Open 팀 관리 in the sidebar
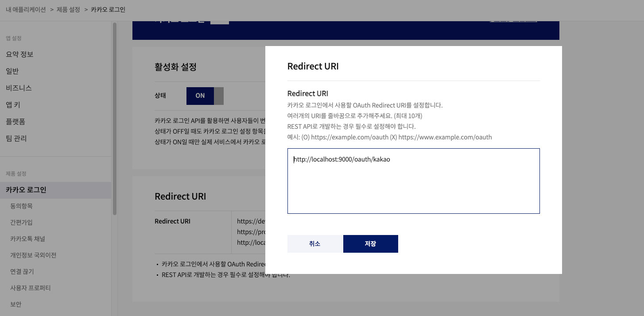The height and width of the screenshot is (316, 644). [x=16, y=138]
